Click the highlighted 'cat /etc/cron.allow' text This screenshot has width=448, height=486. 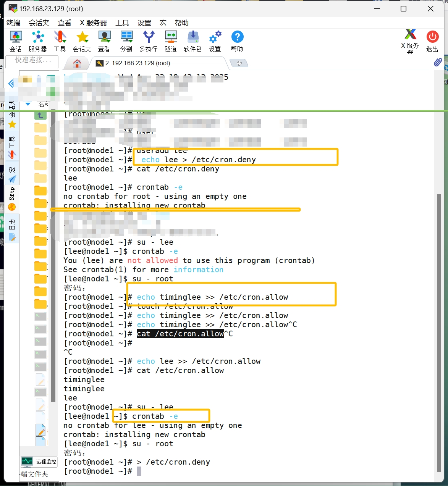[180, 334]
